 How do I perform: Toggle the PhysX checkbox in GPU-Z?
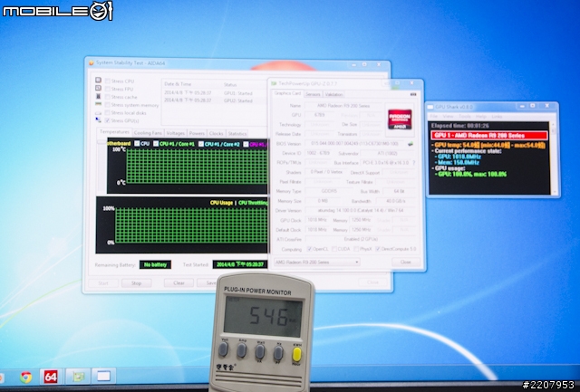pos(356,249)
